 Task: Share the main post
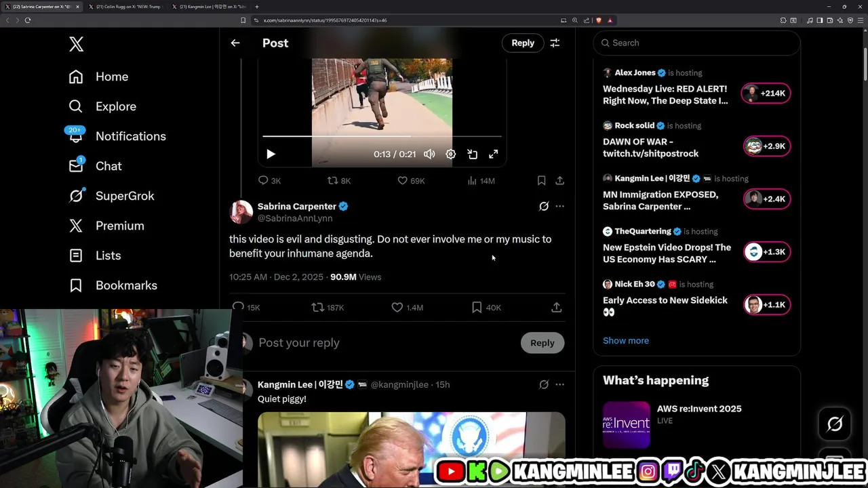[x=556, y=308]
